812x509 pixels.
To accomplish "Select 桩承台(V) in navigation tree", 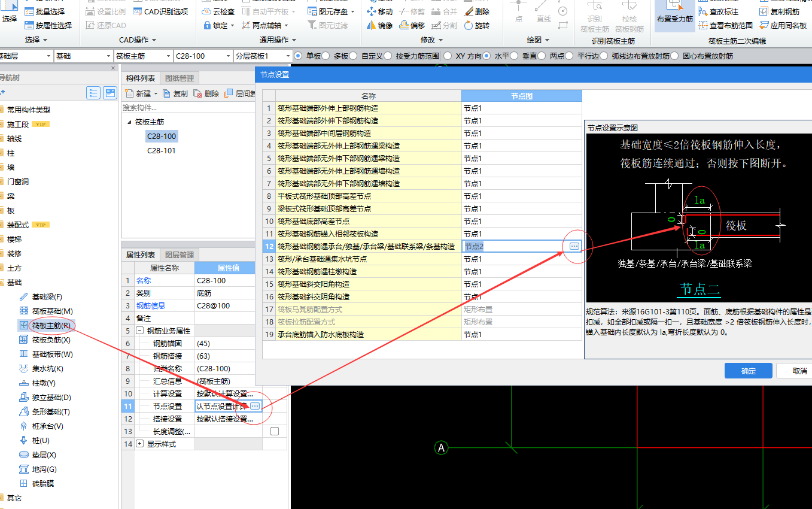I will (x=41, y=426).
